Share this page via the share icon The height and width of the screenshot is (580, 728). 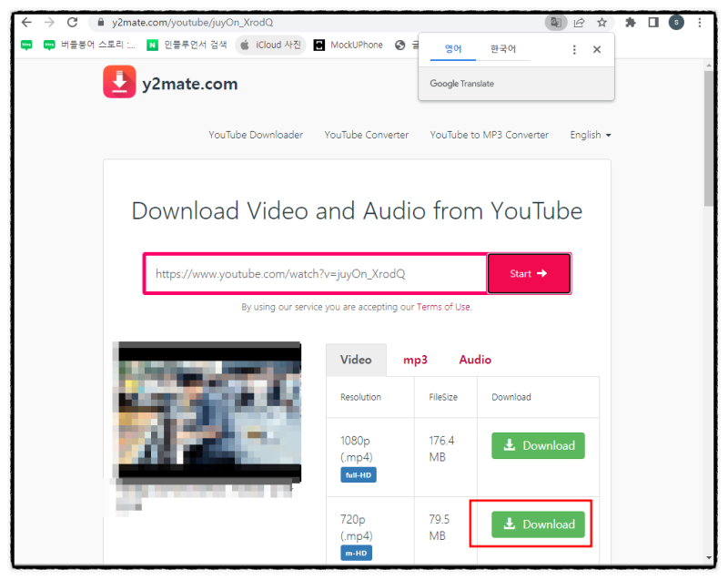click(579, 22)
